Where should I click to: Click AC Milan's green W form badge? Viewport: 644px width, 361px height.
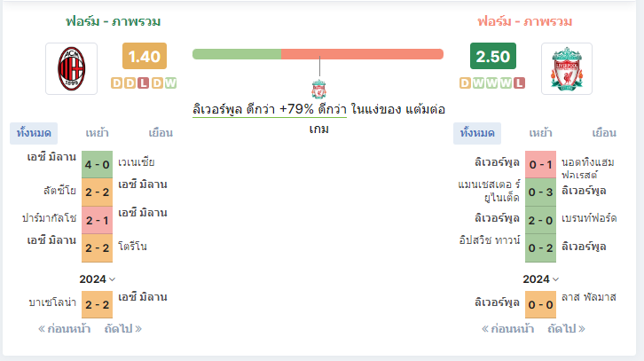tap(170, 83)
